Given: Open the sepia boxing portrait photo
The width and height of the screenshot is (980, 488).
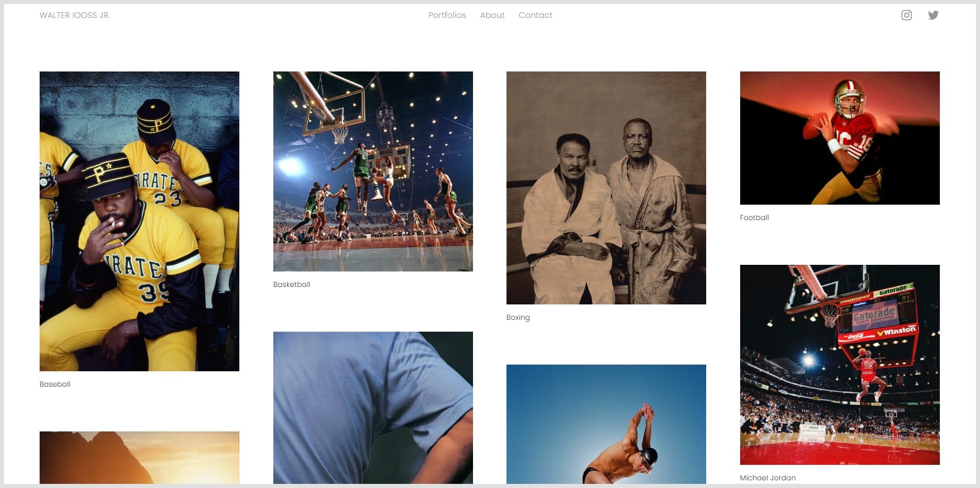Looking at the screenshot, I should 606,188.
